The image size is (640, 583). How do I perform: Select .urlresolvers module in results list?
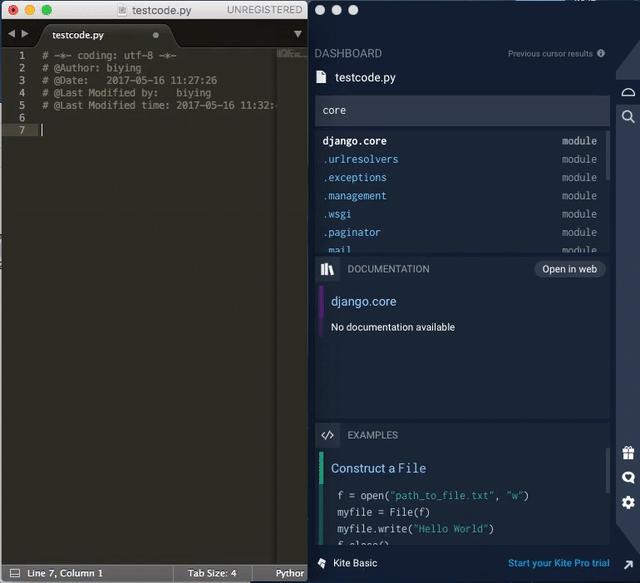pyautogui.click(x=460, y=159)
